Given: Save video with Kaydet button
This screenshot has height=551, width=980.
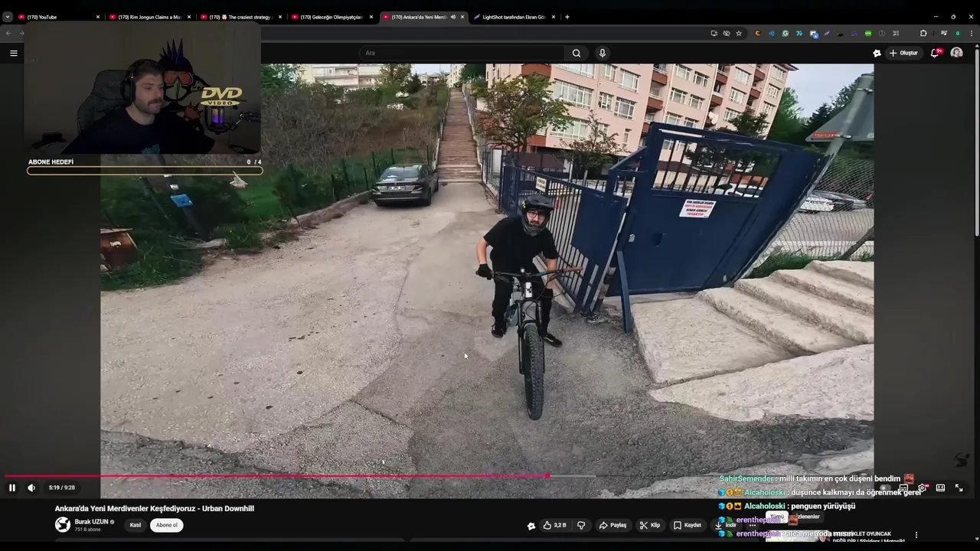Looking at the screenshot, I should (x=688, y=525).
